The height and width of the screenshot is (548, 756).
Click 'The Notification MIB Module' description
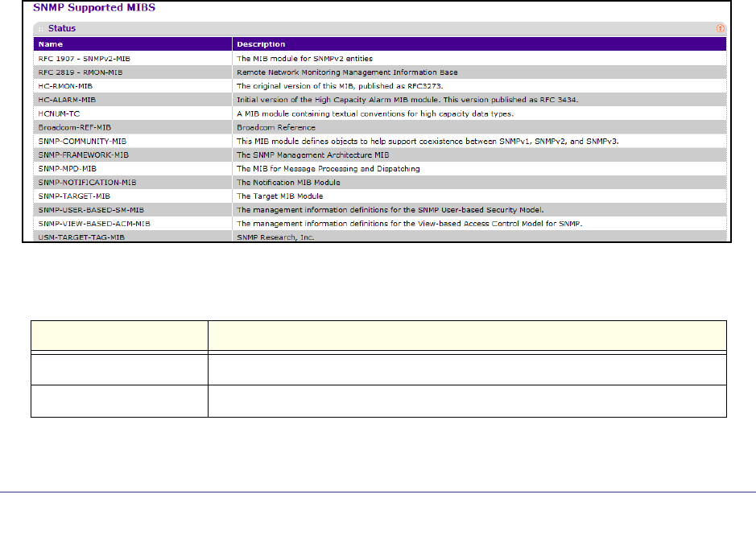pyautogui.click(x=288, y=182)
